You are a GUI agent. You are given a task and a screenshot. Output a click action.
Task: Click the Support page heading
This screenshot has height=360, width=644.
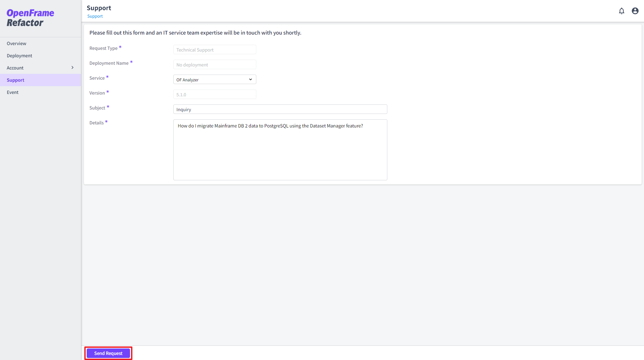pos(99,7)
